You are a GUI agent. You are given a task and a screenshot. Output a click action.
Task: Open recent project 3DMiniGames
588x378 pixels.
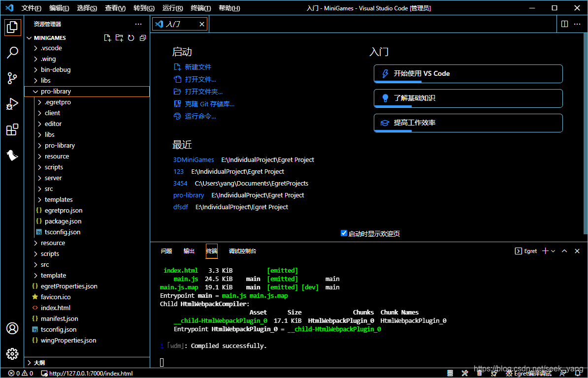(194, 159)
